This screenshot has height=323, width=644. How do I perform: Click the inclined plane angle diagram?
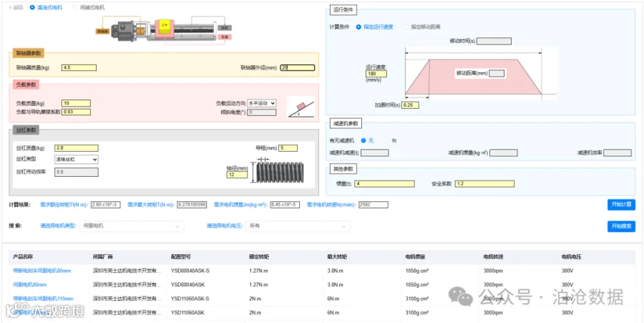click(301, 107)
